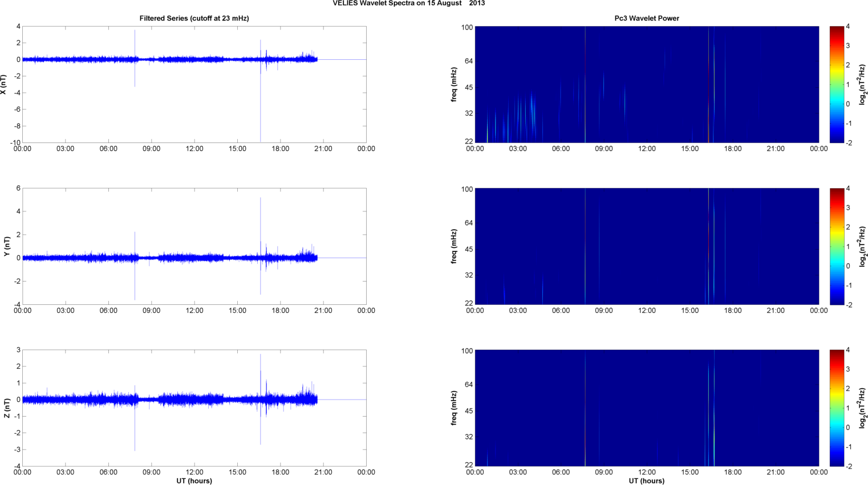
Task: Click the 'Z (nT)' axis label
Action: tap(7, 408)
